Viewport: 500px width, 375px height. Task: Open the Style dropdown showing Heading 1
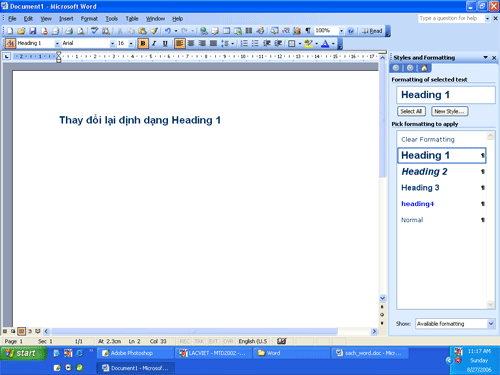coord(57,43)
